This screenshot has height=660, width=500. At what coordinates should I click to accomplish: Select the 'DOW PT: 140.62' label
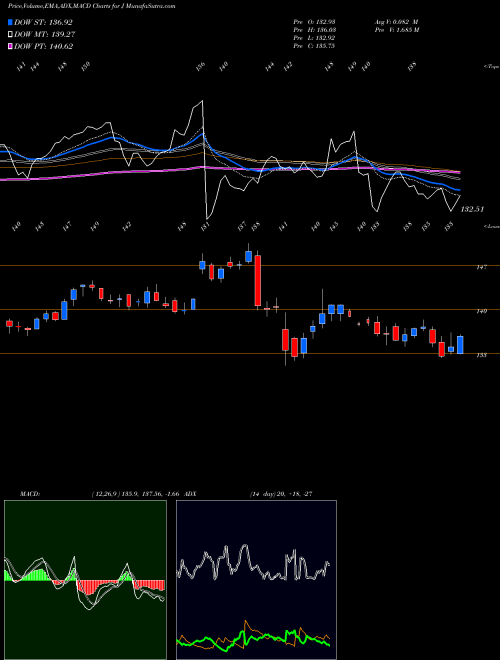[44, 46]
